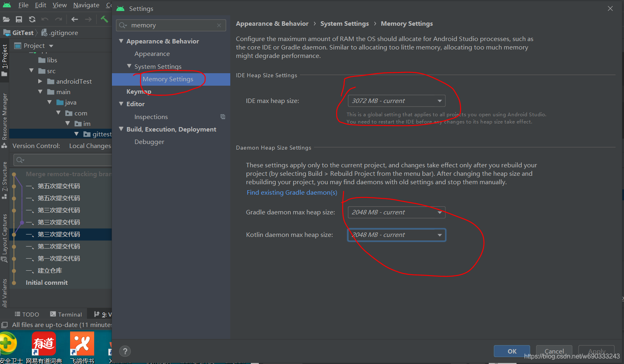Launch the 网易有道词典 desktop shortcut
Screen dimensions: 624x364
[44, 348]
